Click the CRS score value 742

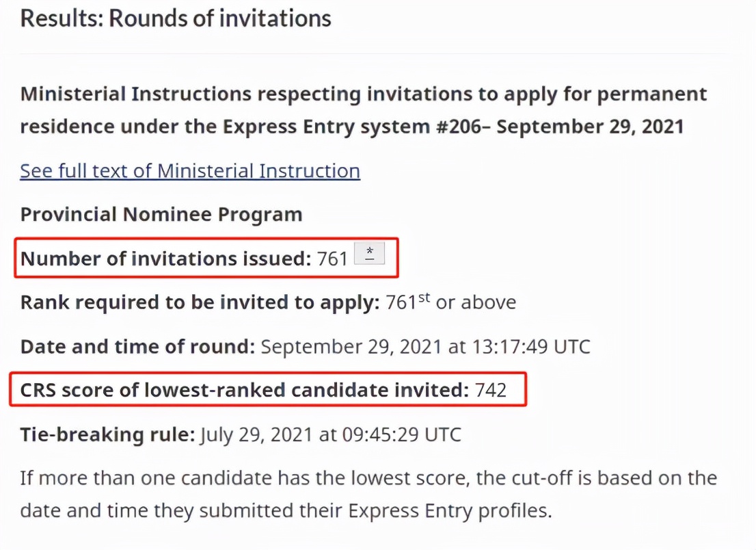click(491, 390)
